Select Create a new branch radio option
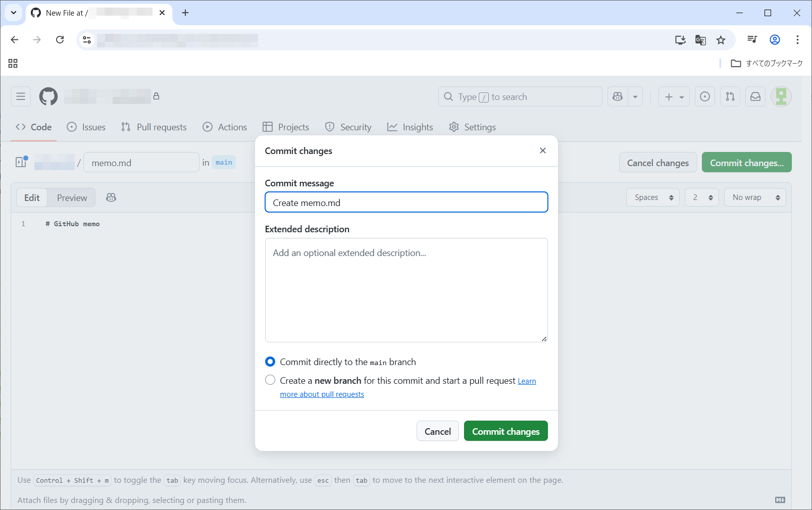Screen dimensions: 812x510 (270, 380)
